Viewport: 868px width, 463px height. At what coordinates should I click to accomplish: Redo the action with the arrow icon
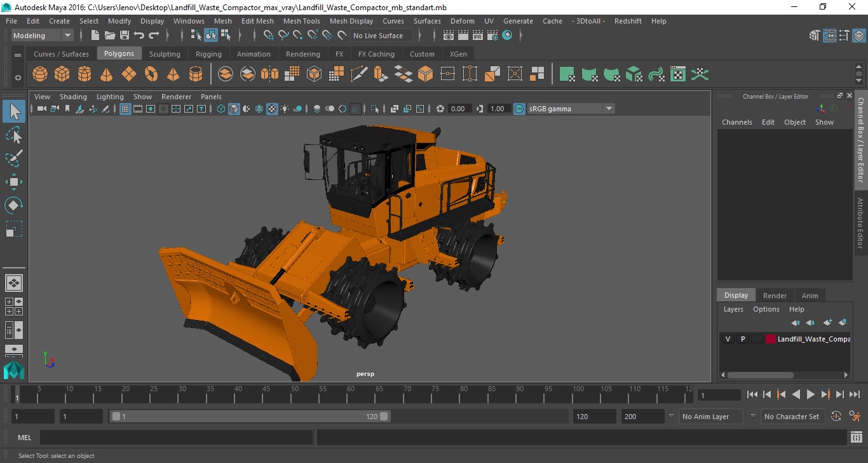(154, 36)
